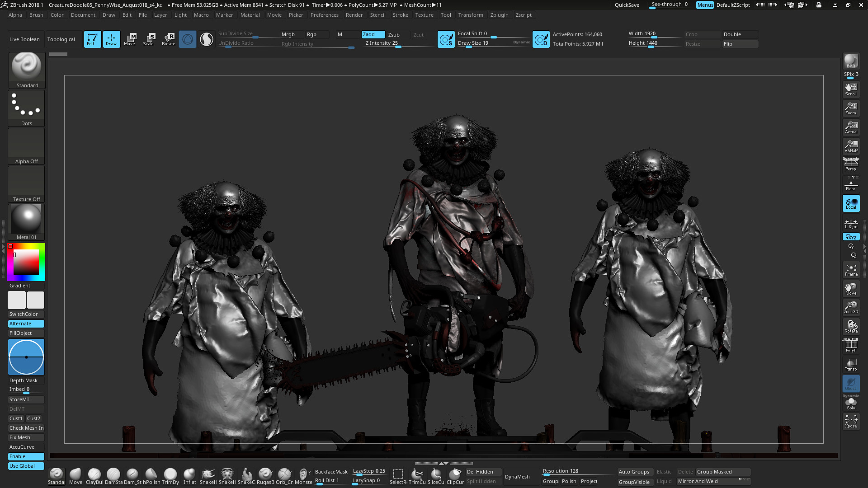Select the Scale transform icon
868x488 pixels.
tap(149, 39)
